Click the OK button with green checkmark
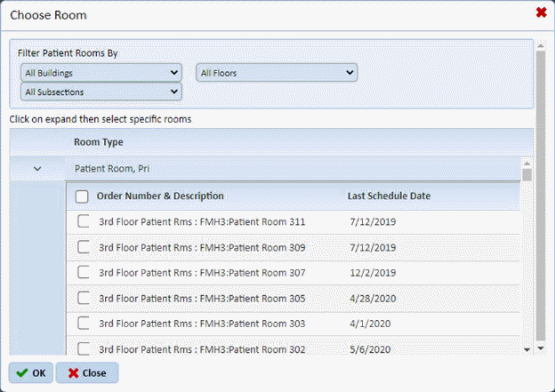This screenshot has width=555, height=392. [x=31, y=373]
